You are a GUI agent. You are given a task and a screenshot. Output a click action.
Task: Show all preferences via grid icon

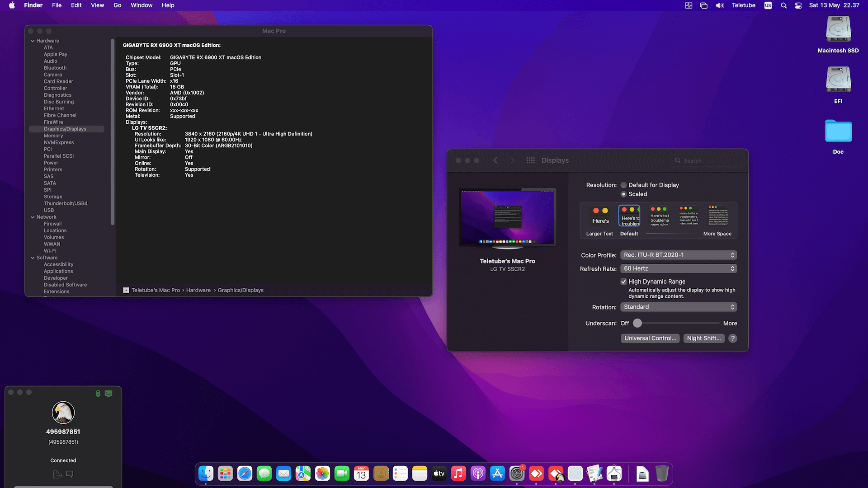pos(531,160)
